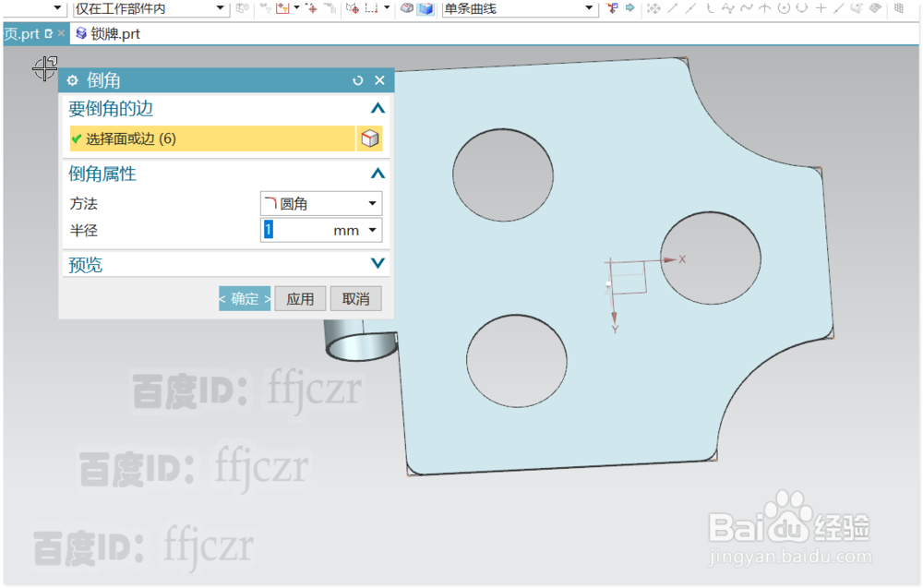This screenshot has width=923, height=588.
Task: Close the 页.prt tab
Action: coord(61,33)
